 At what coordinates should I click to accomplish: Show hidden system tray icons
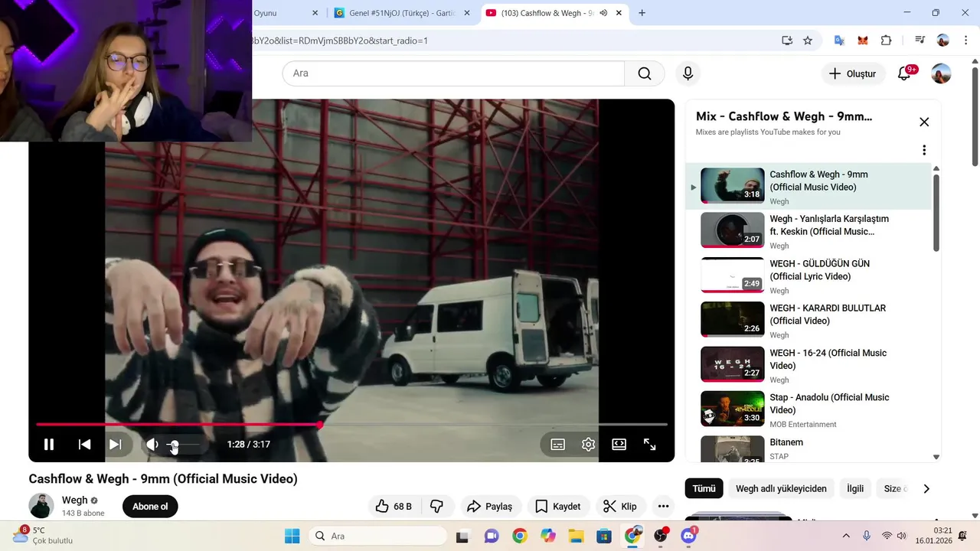[846, 536]
